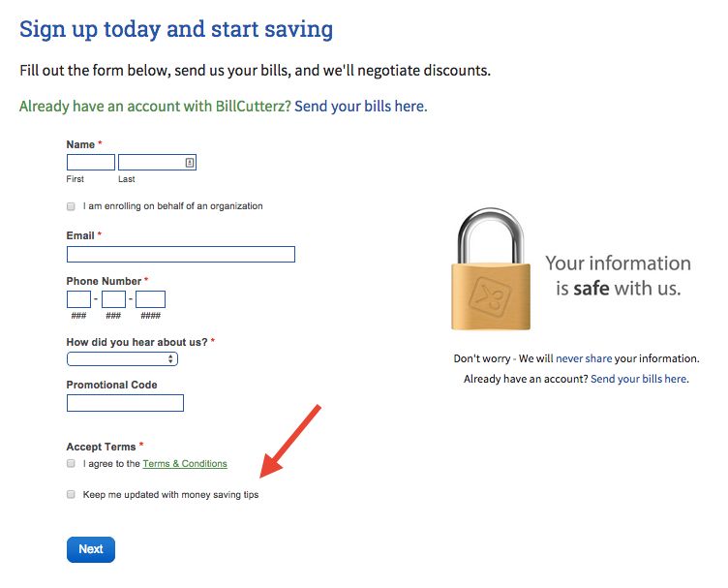
Task: Click Send your bills here link under the padlock
Action: coord(639,379)
